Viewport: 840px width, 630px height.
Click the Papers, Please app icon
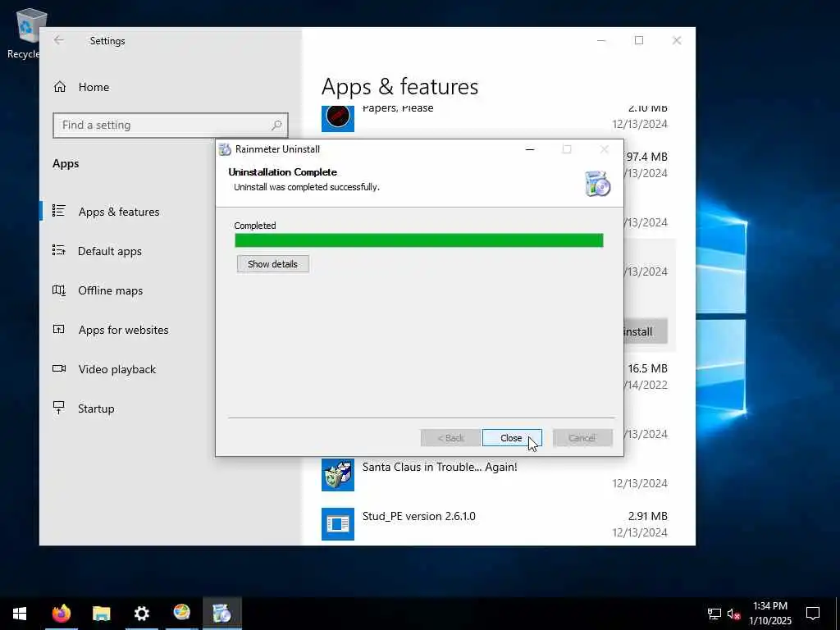point(338,118)
